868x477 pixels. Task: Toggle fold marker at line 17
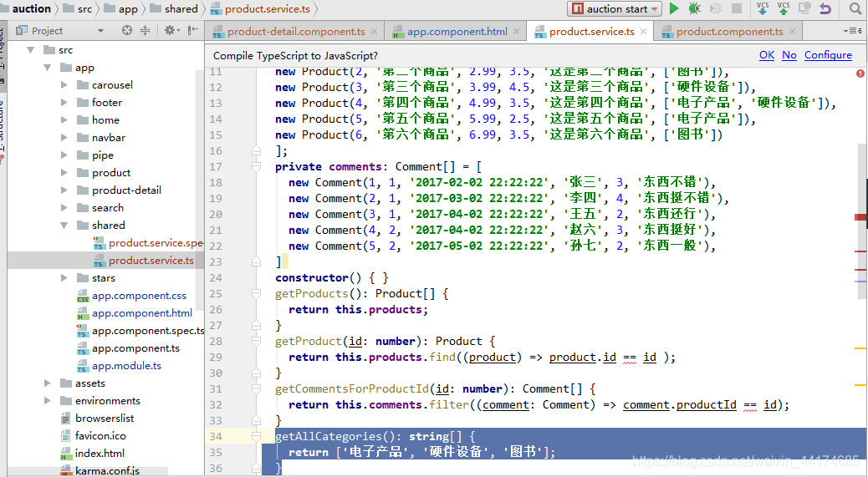(256, 166)
